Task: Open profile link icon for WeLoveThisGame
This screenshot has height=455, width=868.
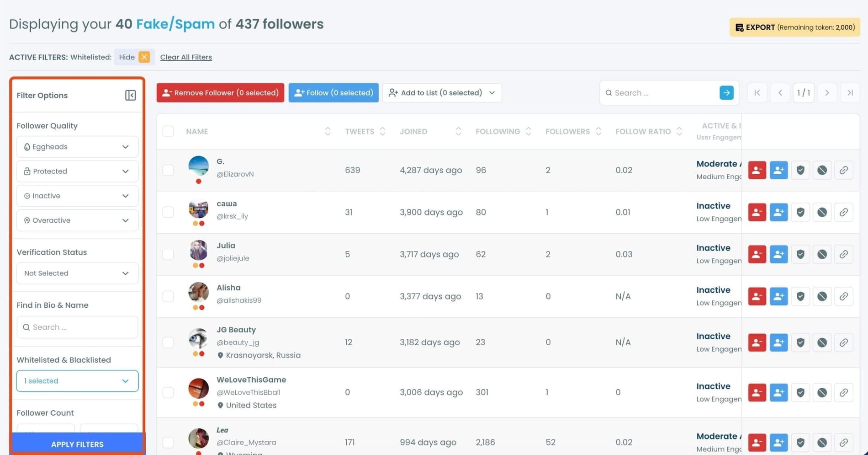Action: (843, 392)
